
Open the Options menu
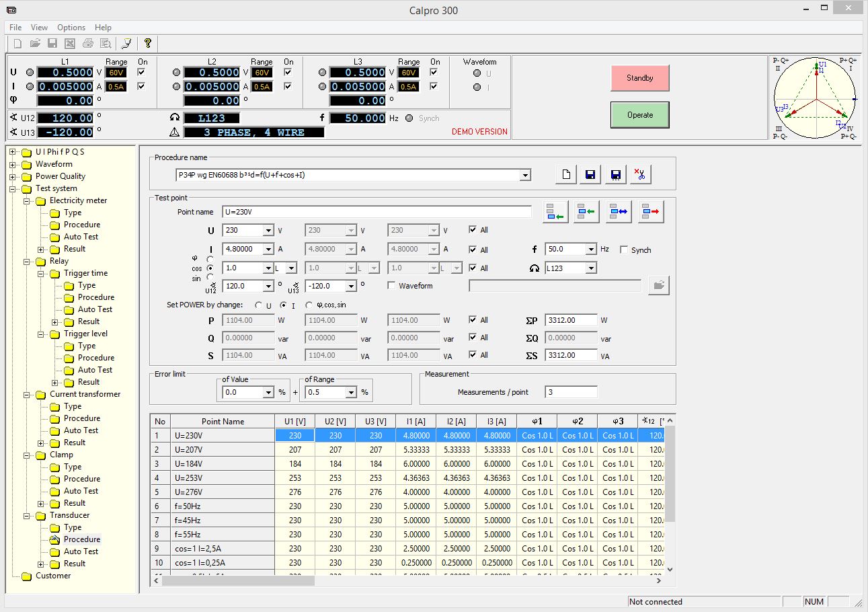(x=71, y=28)
